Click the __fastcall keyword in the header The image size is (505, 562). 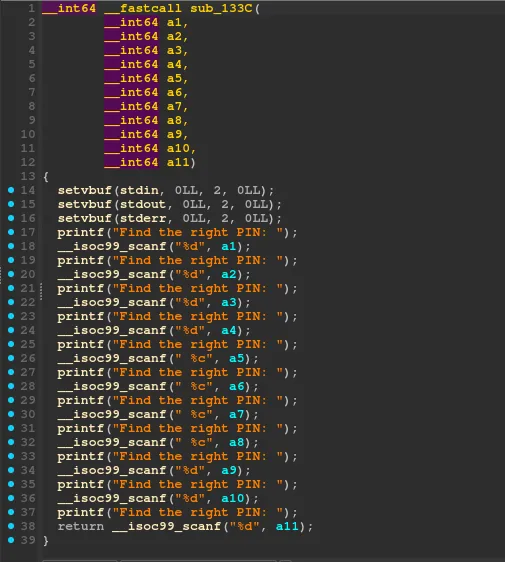[143, 8]
